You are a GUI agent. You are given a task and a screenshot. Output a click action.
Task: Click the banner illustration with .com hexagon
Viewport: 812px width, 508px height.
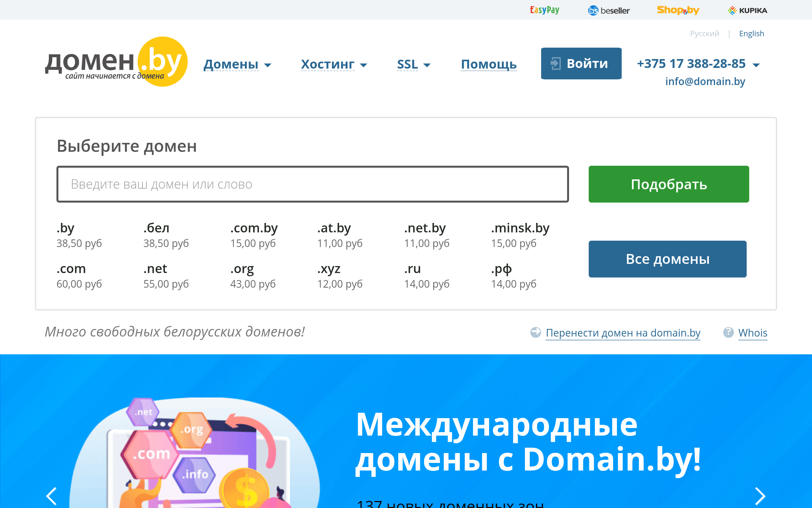[195, 452]
